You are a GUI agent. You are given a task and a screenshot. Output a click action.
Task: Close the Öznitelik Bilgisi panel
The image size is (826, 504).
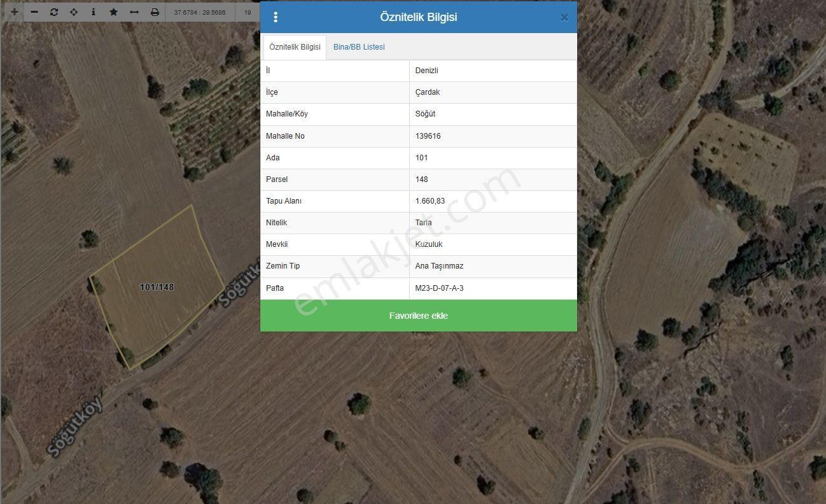564,18
